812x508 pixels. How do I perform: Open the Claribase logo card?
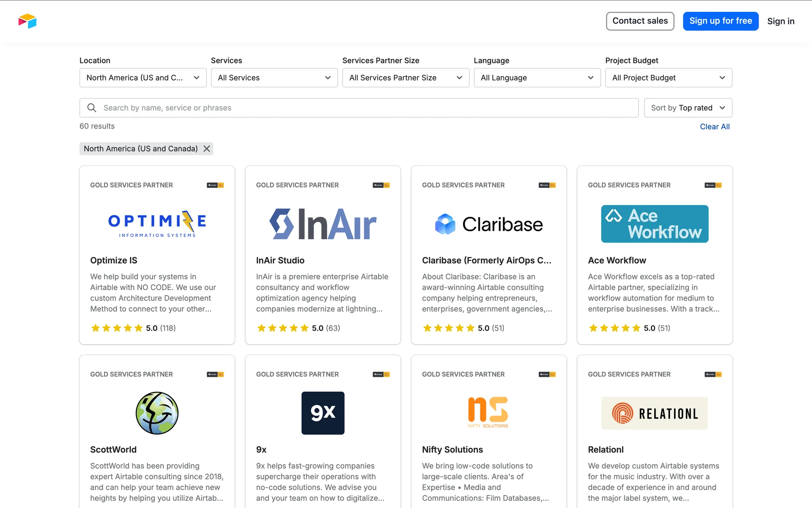coord(488,224)
